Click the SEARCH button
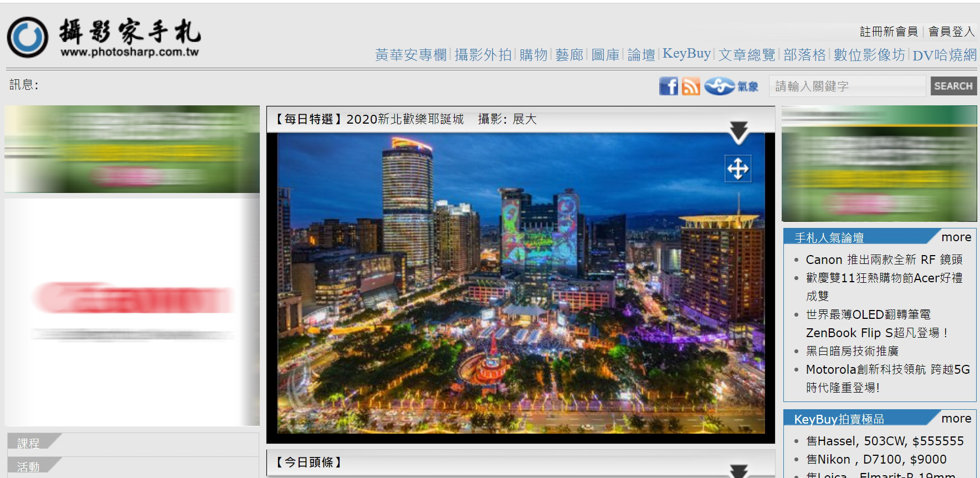 coord(953,86)
